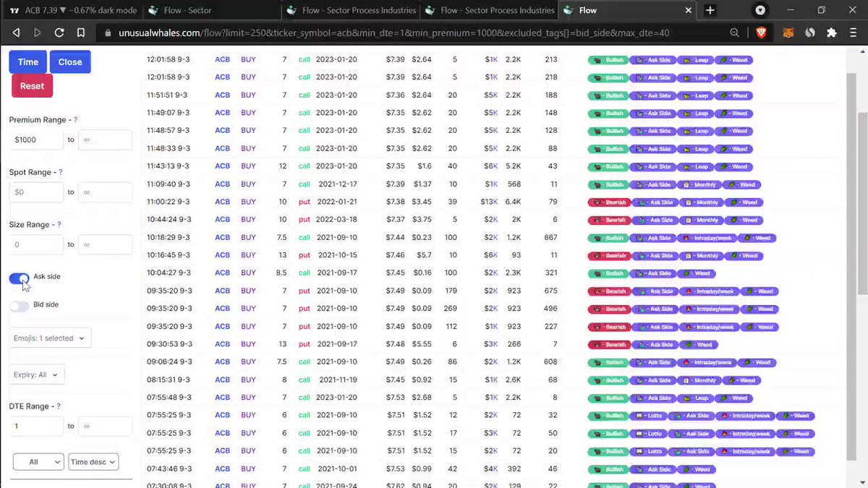
Task: Click the DTE Range maximum field
Action: pos(105,426)
